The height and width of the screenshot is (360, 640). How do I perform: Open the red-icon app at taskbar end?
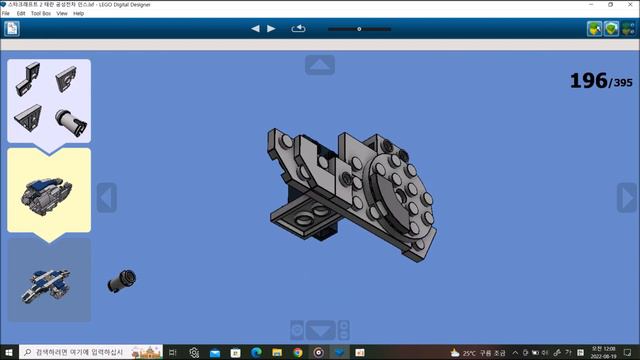click(360, 352)
